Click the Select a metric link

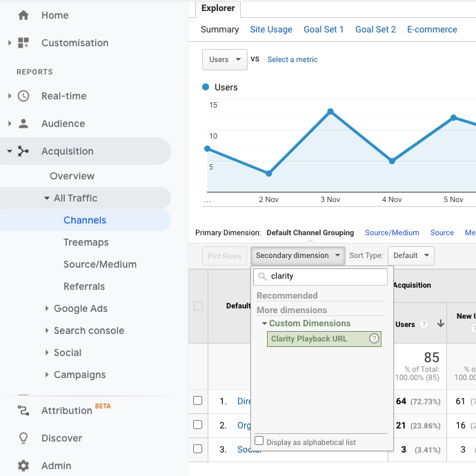pyautogui.click(x=292, y=59)
